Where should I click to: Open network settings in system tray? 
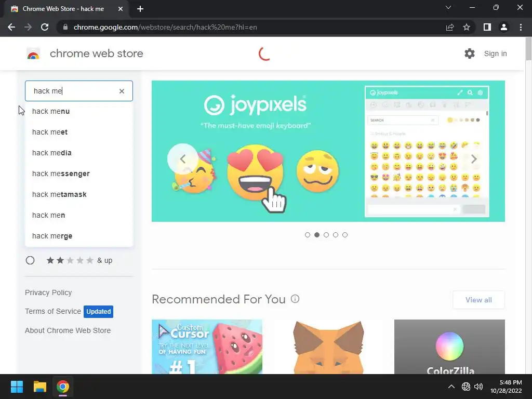pyautogui.click(x=466, y=387)
